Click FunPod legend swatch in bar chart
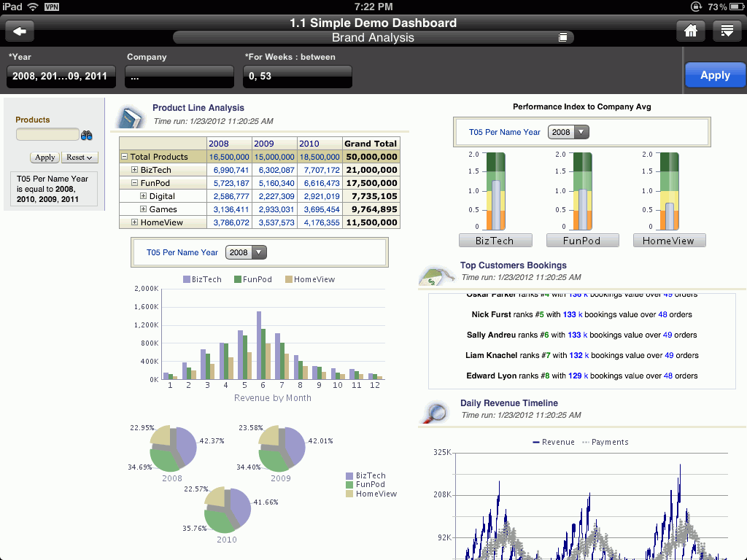Image resolution: width=747 pixels, height=560 pixels. [238, 279]
